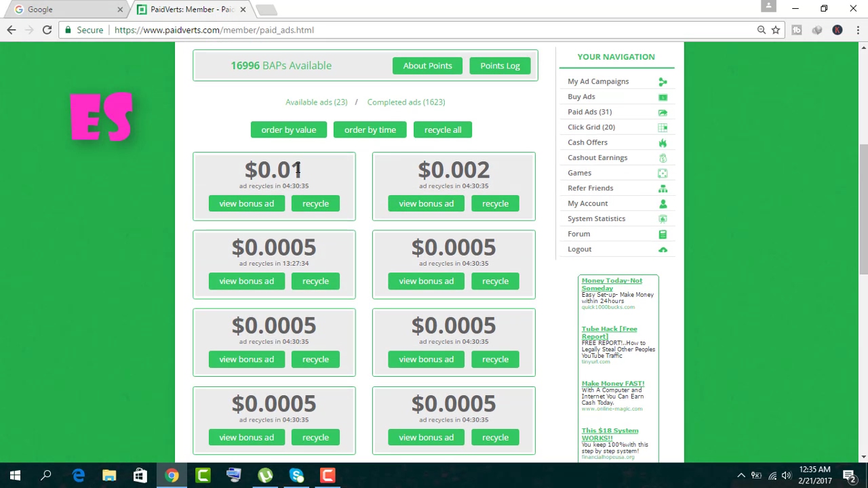
Task: Open My Ad Campaigns link
Action: (598, 81)
